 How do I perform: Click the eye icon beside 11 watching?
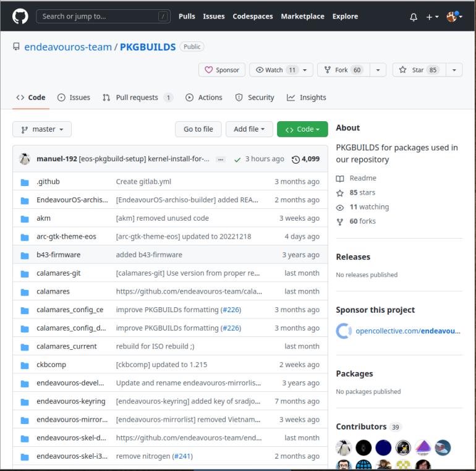click(340, 207)
